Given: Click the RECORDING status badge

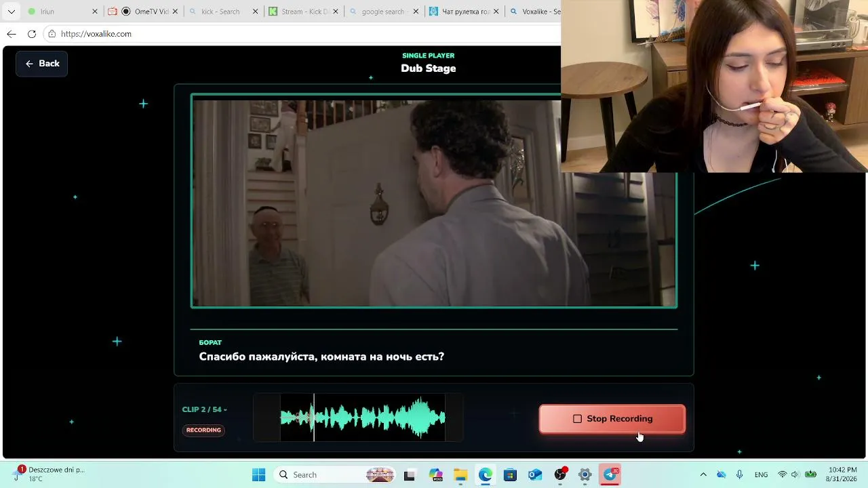Looking at the screenshot, I should [x=203, y=430].
